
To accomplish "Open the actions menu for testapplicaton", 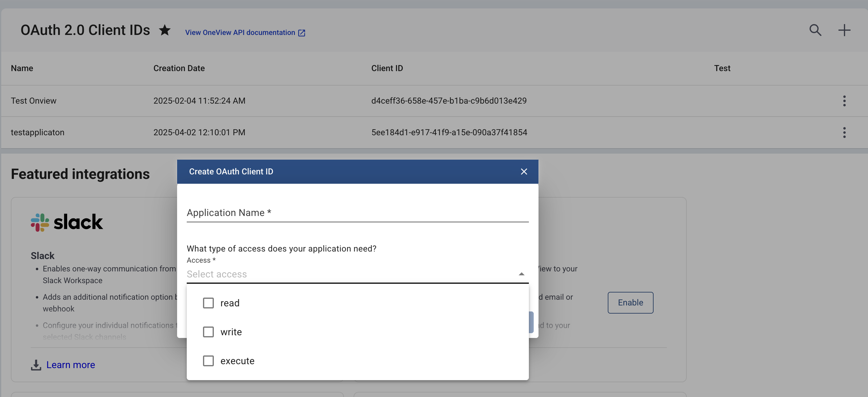I will [844, 133].
